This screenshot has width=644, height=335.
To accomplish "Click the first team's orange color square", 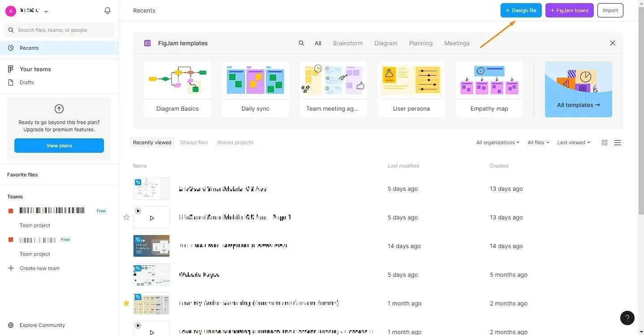I will click(x=11, y=211).
